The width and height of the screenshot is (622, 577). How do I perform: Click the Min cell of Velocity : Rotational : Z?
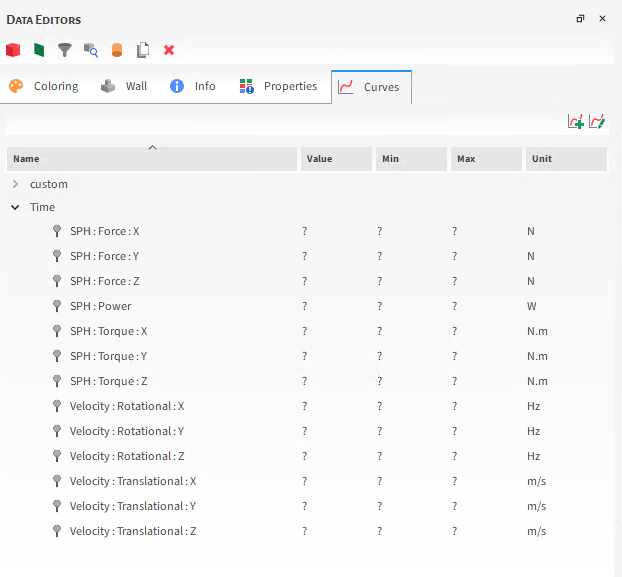pyautogui.click(x=380, y=456)
